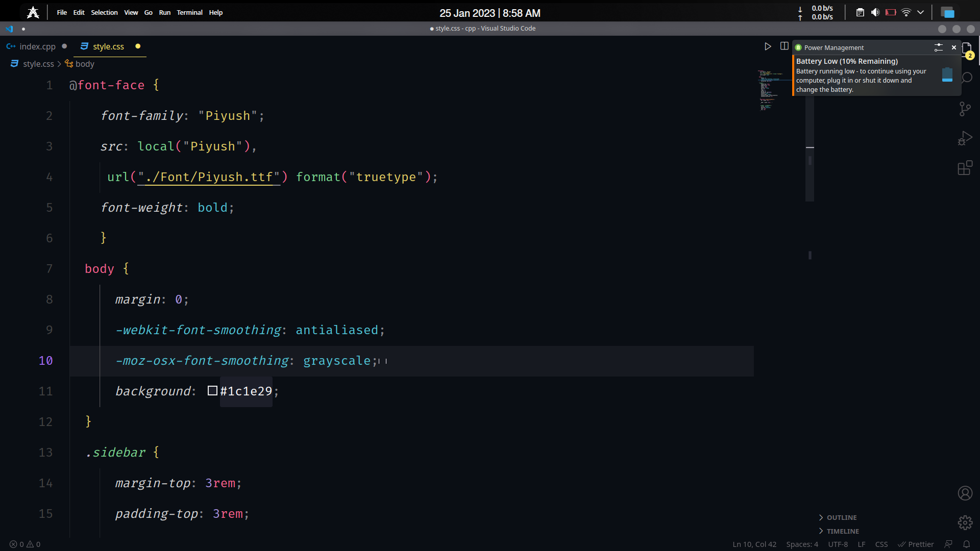
Task: Switch to the index.cpp tab
Action: pos(36,46)
